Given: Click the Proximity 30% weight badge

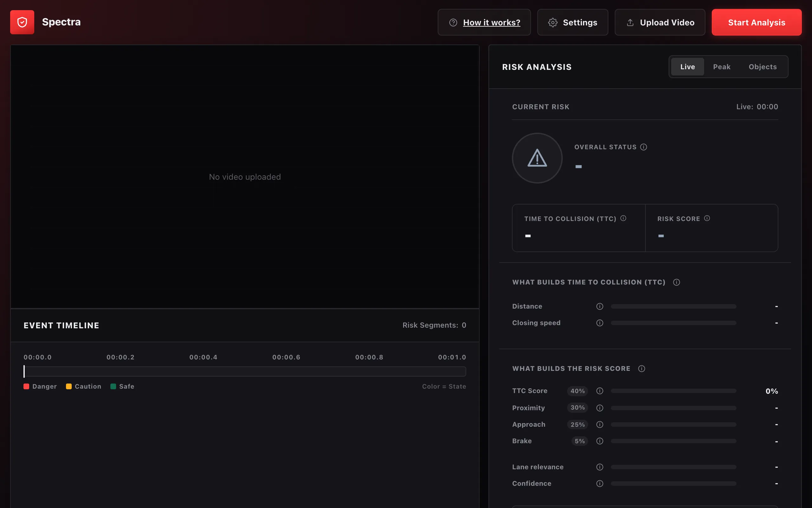Looking at the screenshot, I should [x=578, y=408].
